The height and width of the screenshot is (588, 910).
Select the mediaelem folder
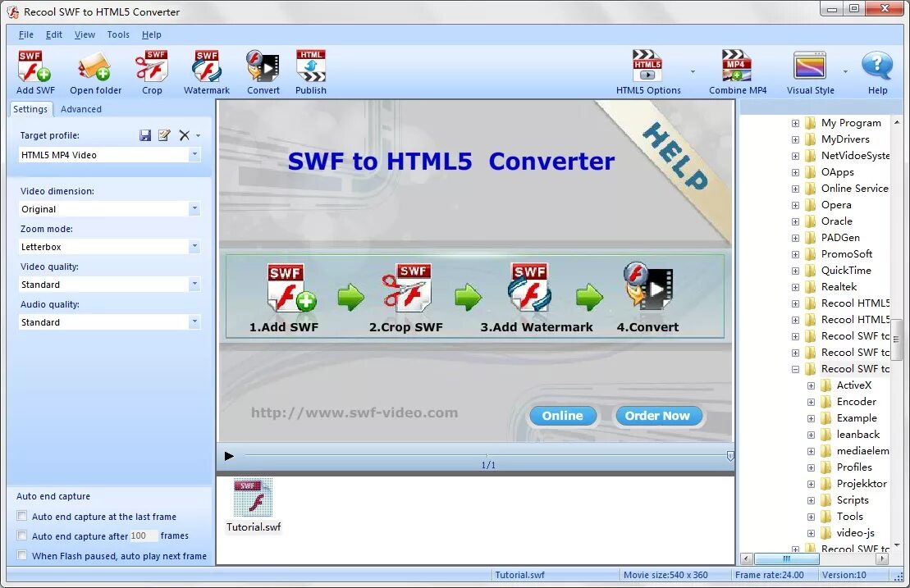pyautogui.click(x=862, y=450)
